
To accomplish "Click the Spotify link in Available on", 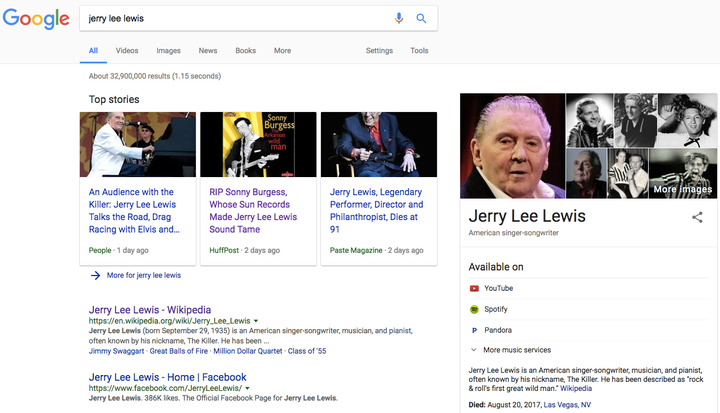I will [x=495, y=309].
